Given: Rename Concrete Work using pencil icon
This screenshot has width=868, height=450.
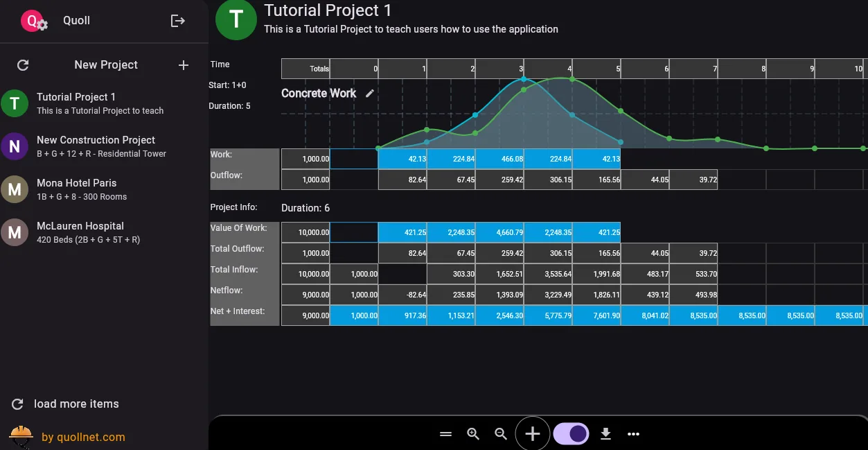Looking at the screenshot, I should coord(370,92).
